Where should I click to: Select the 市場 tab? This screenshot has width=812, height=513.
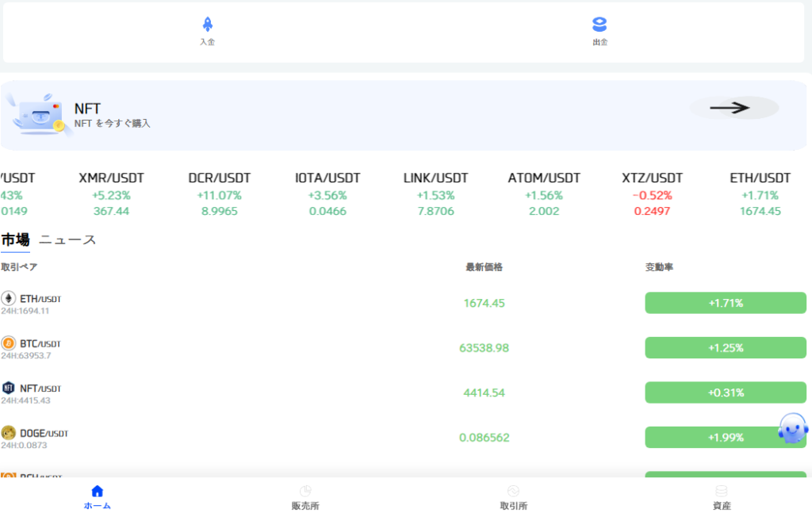pyautogui.click(x=16, y=239)
